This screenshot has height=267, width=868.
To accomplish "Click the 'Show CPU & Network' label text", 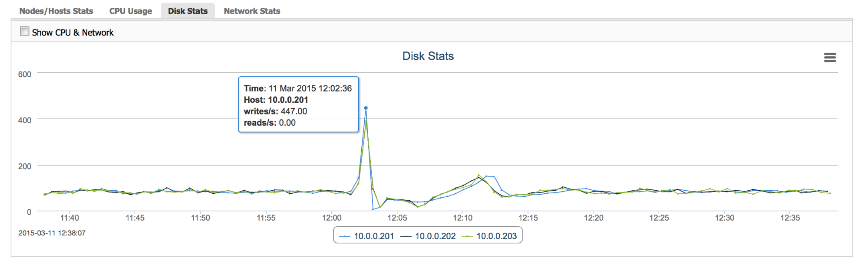I will 73,33.
